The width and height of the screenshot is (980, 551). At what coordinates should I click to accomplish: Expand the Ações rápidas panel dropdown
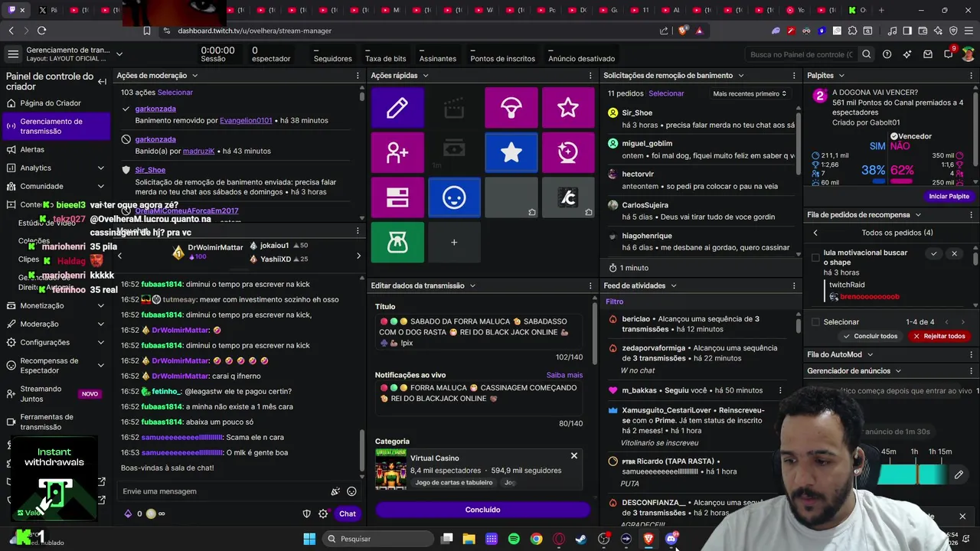[x=425, y=76]
